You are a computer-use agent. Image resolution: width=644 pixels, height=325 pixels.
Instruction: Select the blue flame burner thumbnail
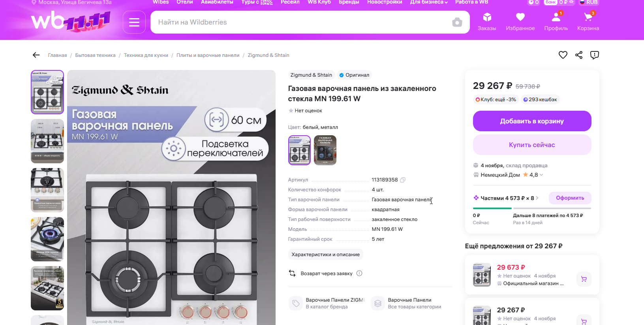tap(47, 239)
